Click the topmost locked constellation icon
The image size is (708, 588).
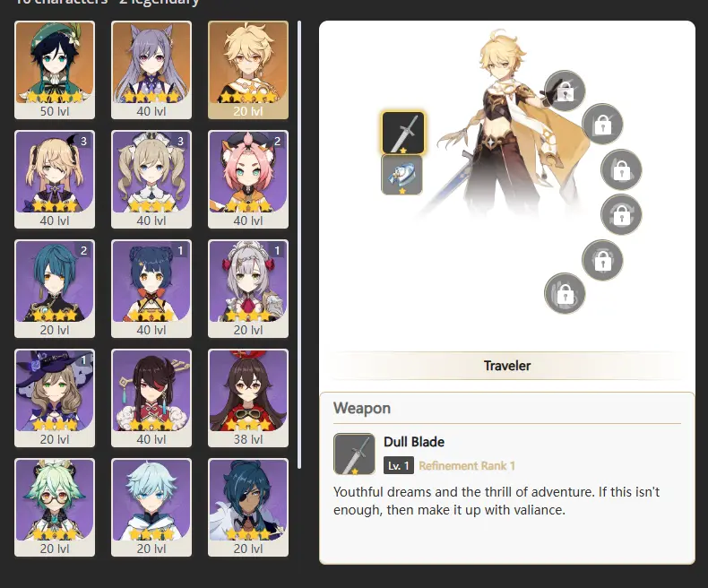(x=565, y=91)
